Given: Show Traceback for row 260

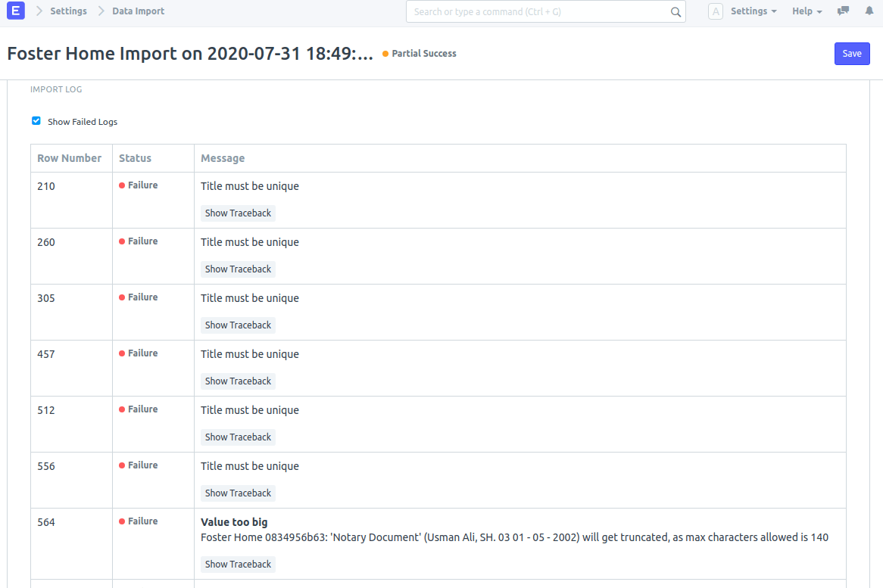Looking at the screenshot, I should [x=238, y=269].
